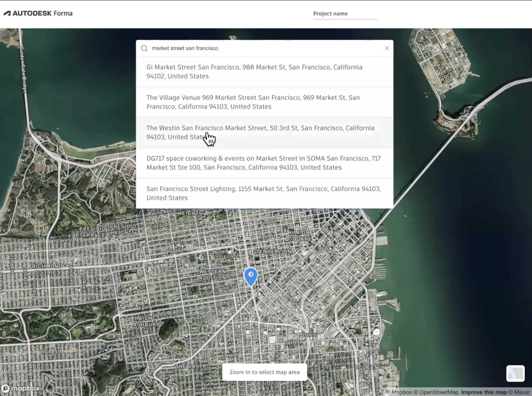Viewport: 532px width, 396px height.
Task: Click the 'PRESIDIO TERRACE' map label
Action: tap(92, 232)
